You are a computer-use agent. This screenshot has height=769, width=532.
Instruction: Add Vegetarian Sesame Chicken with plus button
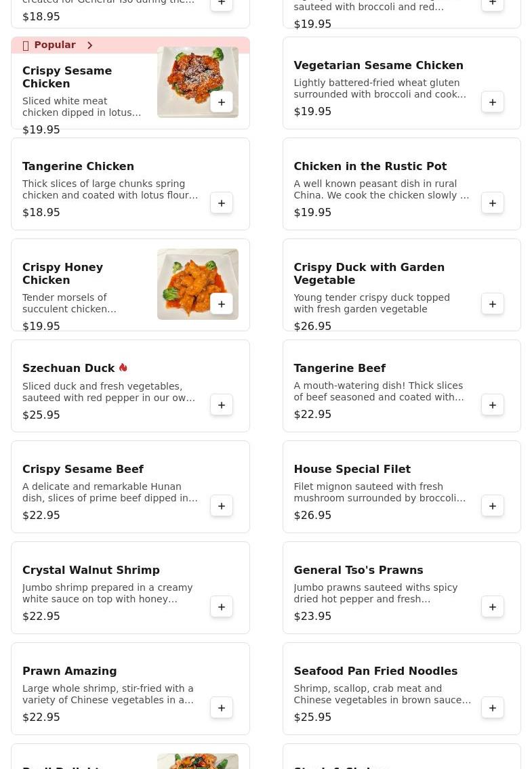pos(492,102)
